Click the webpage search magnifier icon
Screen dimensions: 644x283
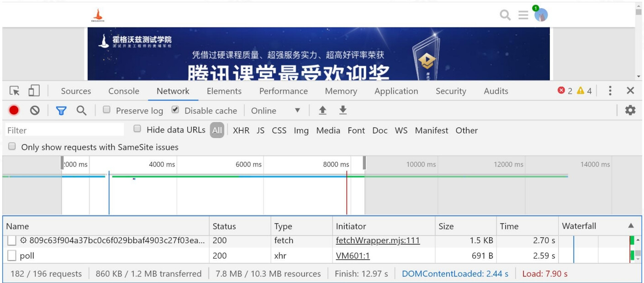click(x=505, y=15)
